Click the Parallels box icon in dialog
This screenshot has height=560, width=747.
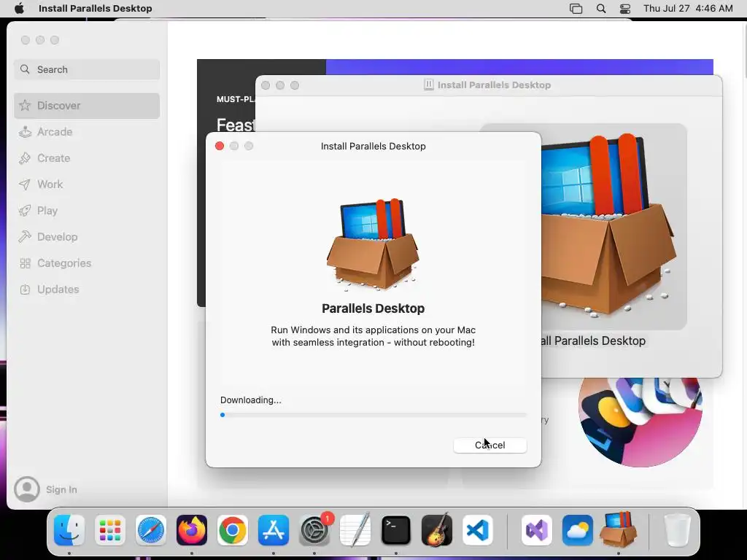373,244
